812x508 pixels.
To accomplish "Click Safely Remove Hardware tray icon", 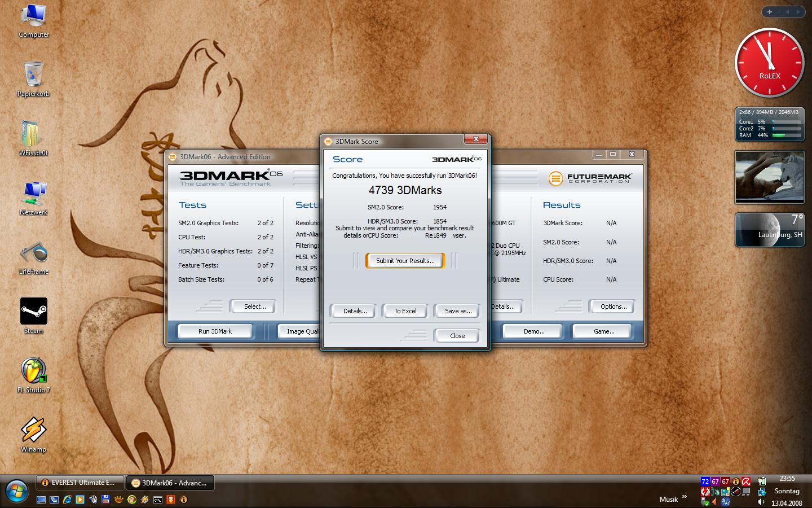I will coord(705,502).
